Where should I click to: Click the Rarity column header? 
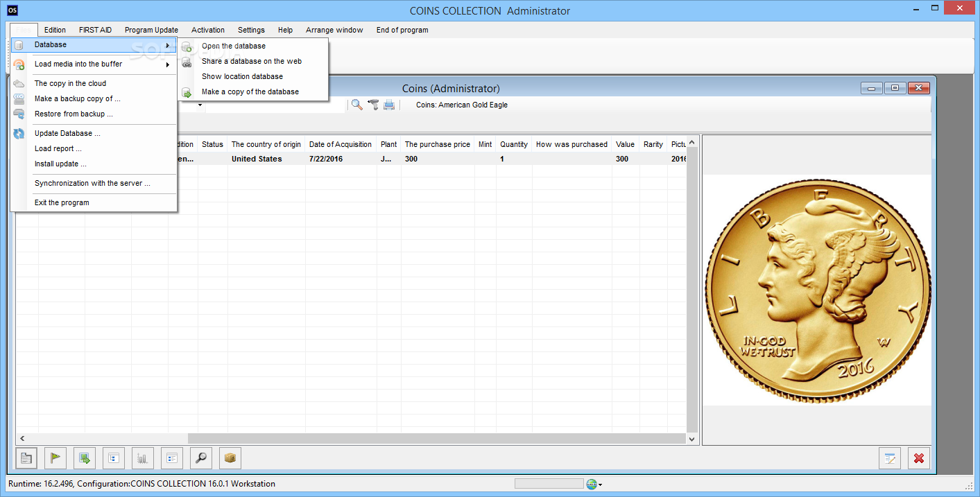pyautogui.click(x=653, y=144)
